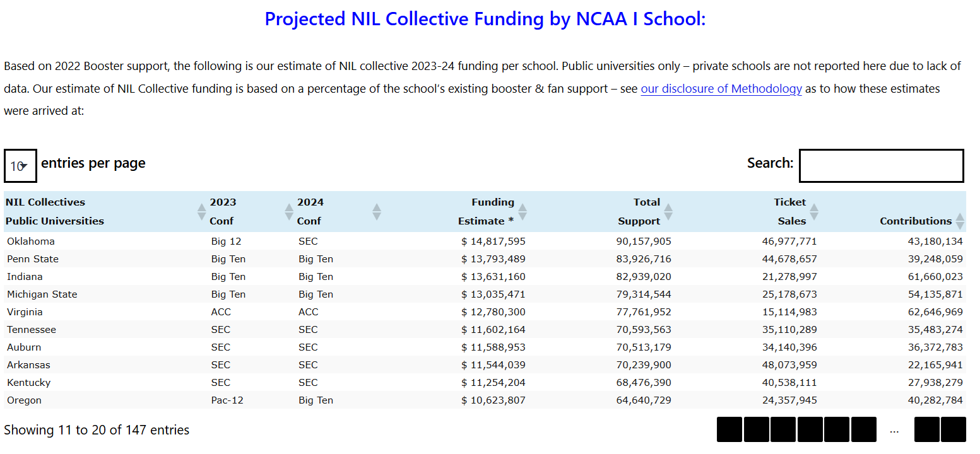Click total support value 77,761,952
Viewport: 980px width, 454px height.
(x=644, y=312)
